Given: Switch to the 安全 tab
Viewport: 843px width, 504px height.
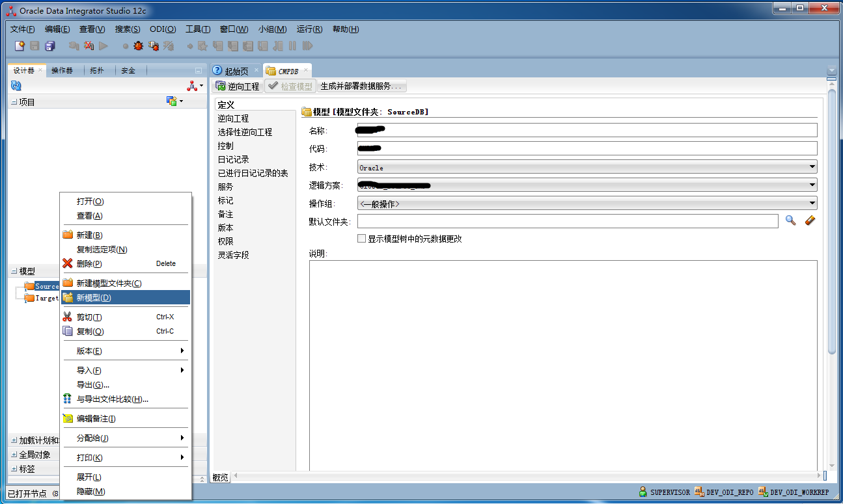Looking at the screenshot, I should pyautogui.click(x=128, y=70).
